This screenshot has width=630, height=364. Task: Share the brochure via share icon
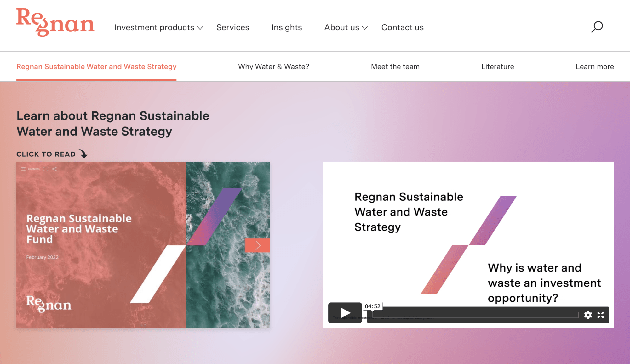(x=54, y=169)
